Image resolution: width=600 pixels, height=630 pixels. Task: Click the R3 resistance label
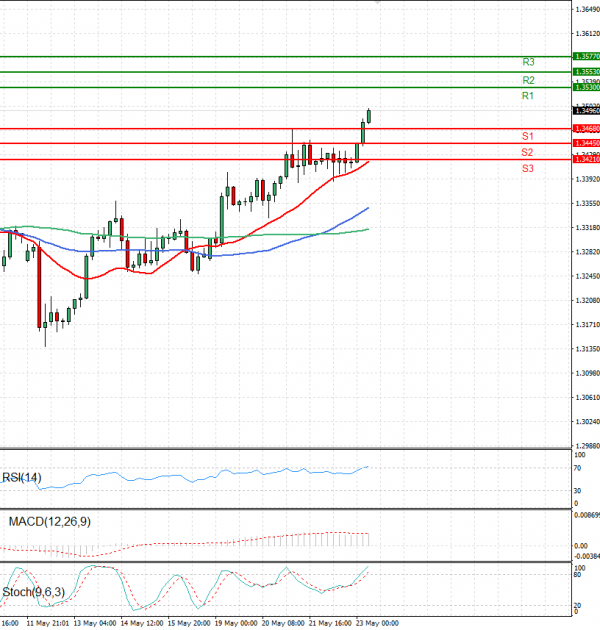pos(528,62)
